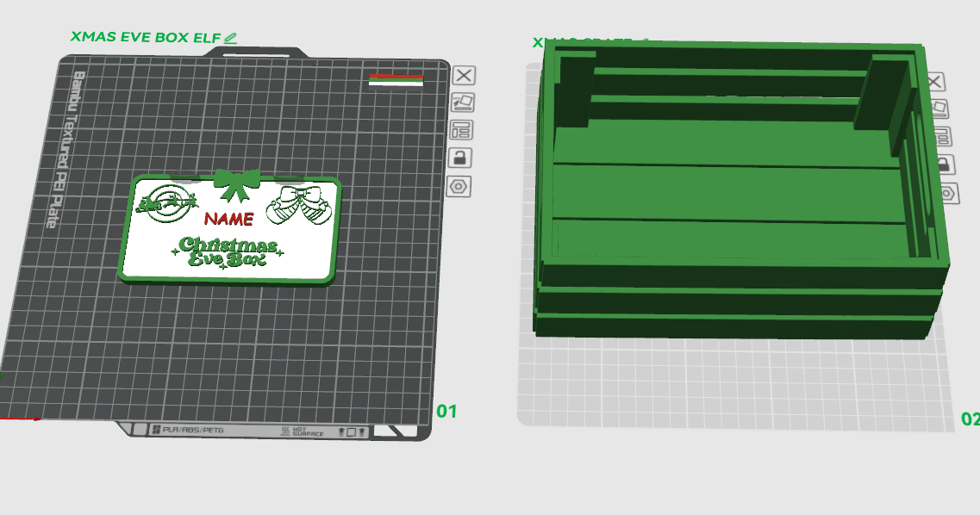The image size is (980, 515).
Task: Click the red NAME text on tag
Action: 229,219
